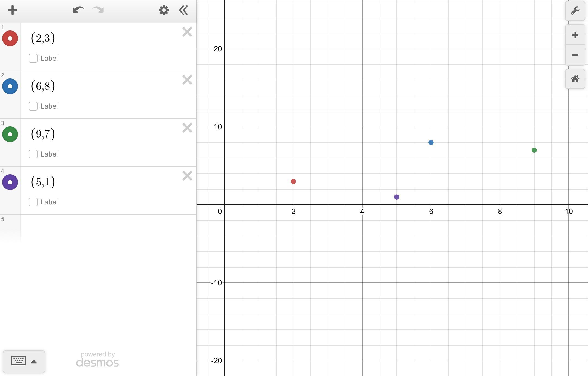The image size is (588, 376).
Task: Show the on-screen keypad
Action: (19, 361)
